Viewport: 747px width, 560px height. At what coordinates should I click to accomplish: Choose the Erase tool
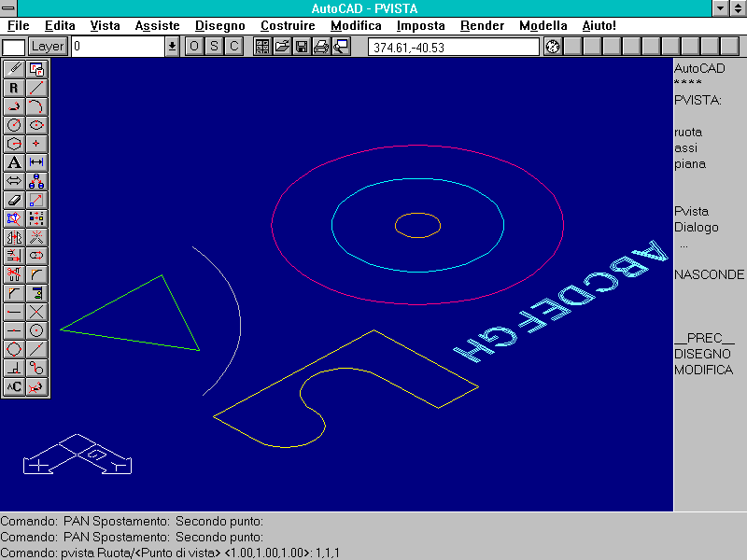(14, 200)
